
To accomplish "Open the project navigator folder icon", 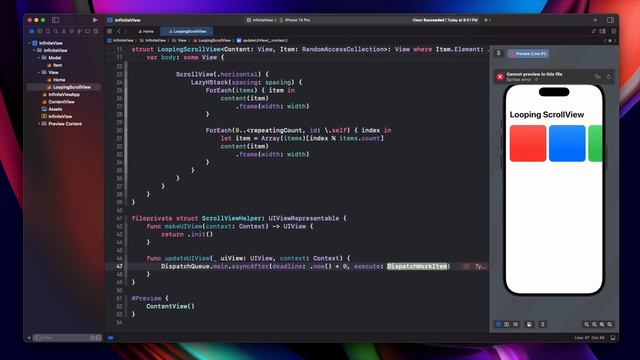I will [32, 31].
